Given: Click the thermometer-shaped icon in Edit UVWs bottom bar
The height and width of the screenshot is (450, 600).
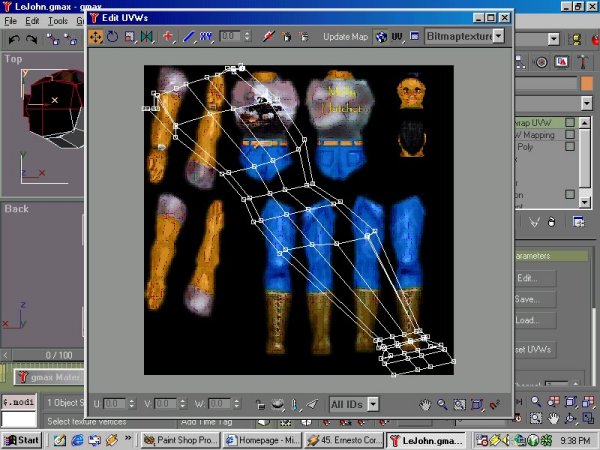Looking at the screenshot, I should coord(294,404).
